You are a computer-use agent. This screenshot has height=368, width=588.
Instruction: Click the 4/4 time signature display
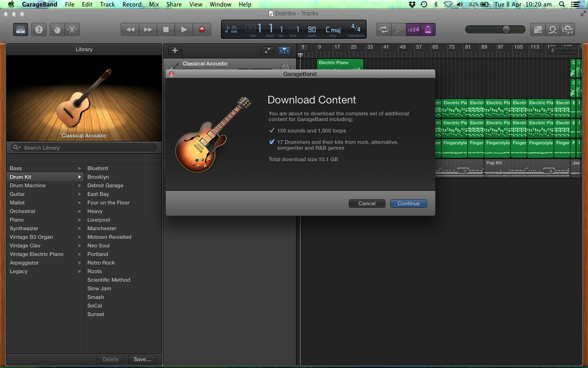pyautogui.click(x=356, y=30)
